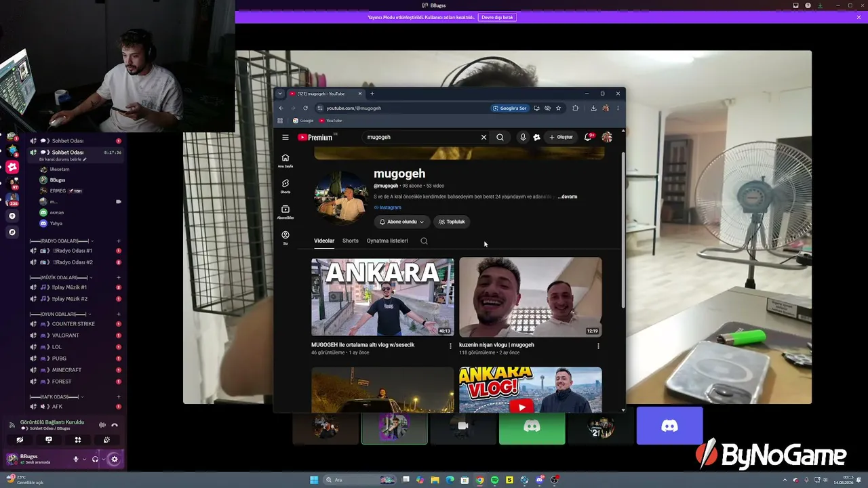Open the Google bookmark in bookmarks bar

tap(302, 121)
